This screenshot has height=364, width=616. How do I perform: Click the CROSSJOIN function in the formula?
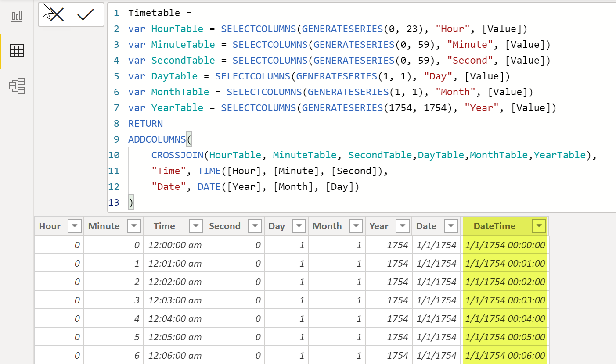click(x=177, y=155)
